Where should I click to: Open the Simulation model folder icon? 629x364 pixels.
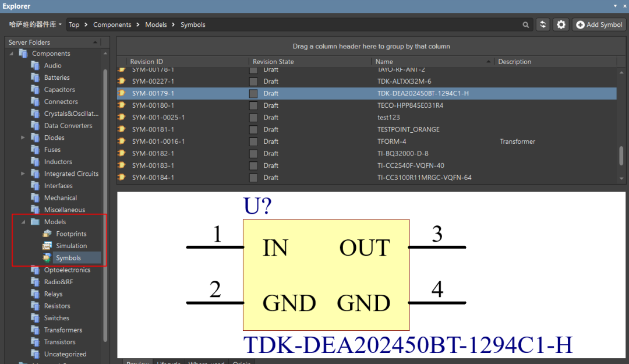(47, 246)
